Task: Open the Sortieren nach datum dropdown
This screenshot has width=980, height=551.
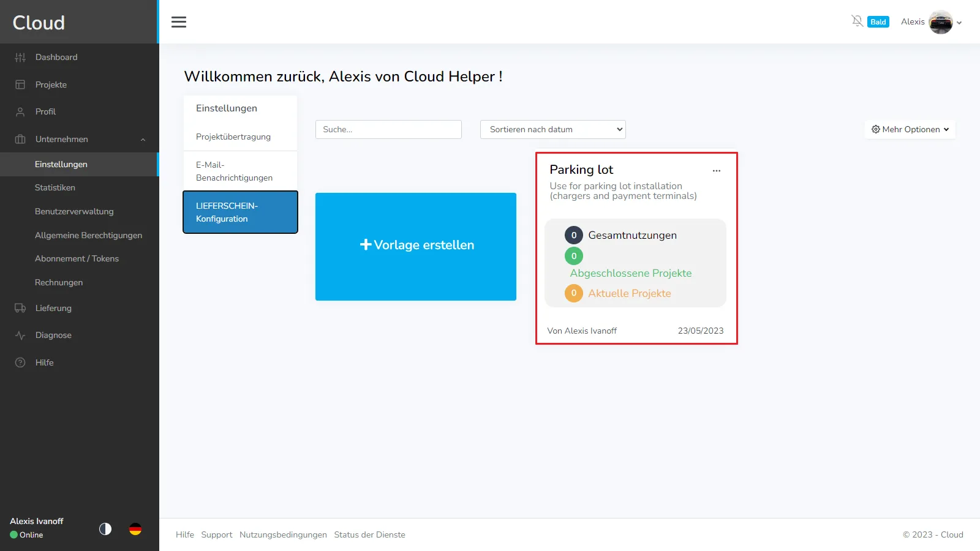Action: click(x=553, y=129)
